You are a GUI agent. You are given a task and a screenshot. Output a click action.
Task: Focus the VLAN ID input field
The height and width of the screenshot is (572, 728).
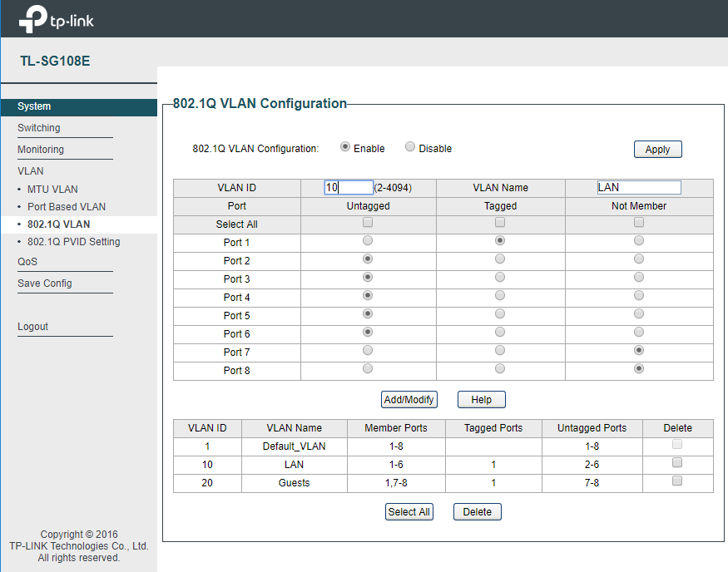click(349, 187)
